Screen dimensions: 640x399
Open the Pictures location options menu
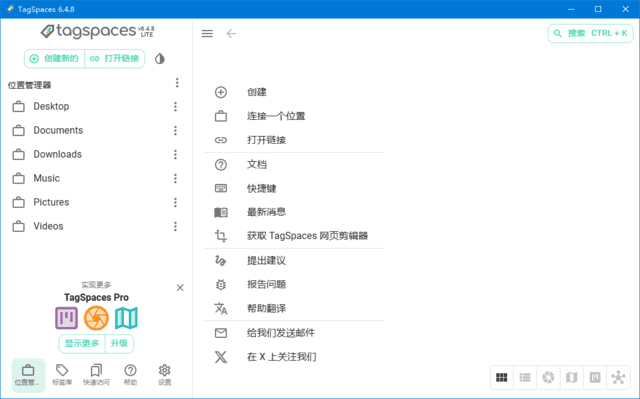click(175, 202)
